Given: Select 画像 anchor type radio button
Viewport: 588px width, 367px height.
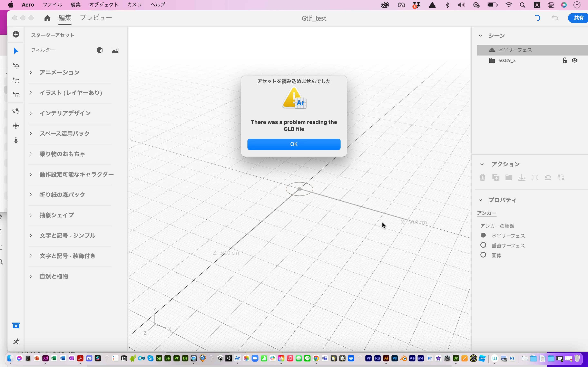Looking at the screenshot, I should (483, 255).
